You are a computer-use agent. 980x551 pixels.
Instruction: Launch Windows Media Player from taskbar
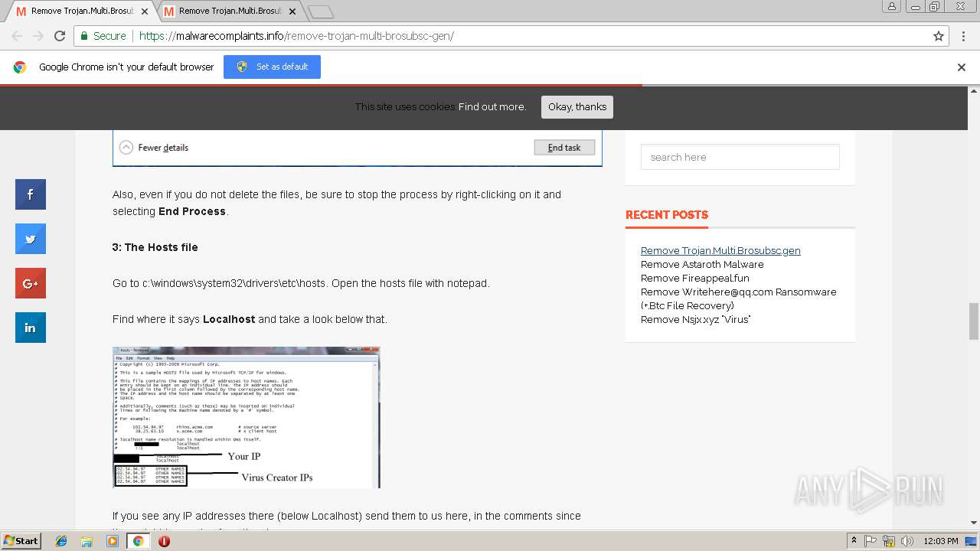(x=113, y=541)
